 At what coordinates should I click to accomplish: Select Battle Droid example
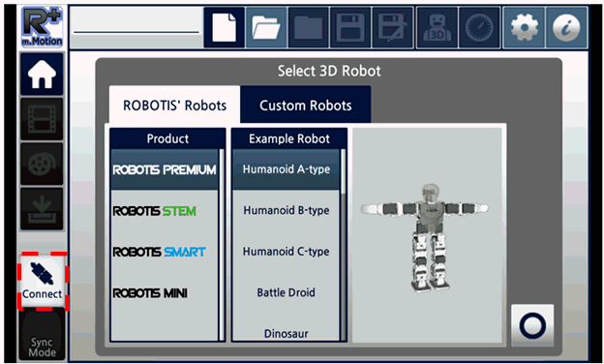tap(287, 292)
